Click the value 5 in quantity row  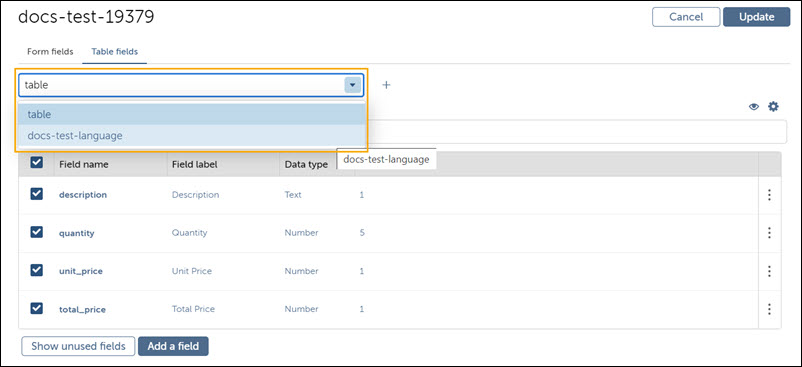tap(362, 233)
